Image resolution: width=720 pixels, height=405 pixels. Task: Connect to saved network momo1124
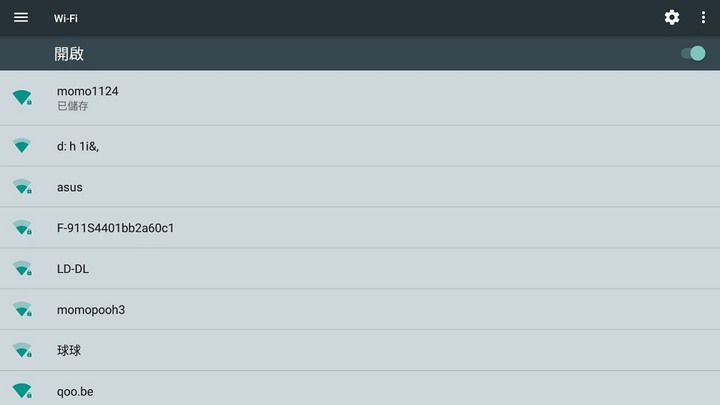tap(360, 98)
